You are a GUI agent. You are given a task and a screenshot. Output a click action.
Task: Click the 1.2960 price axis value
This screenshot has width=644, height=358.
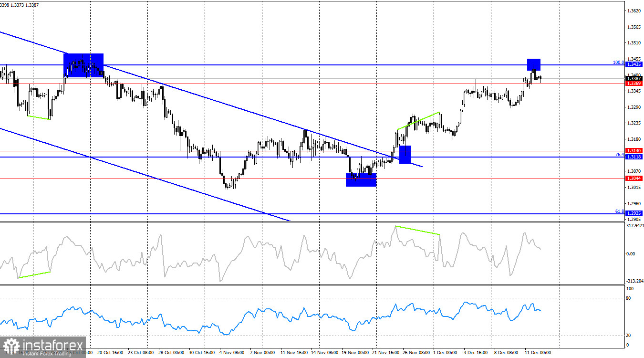(x=634, y=203)
